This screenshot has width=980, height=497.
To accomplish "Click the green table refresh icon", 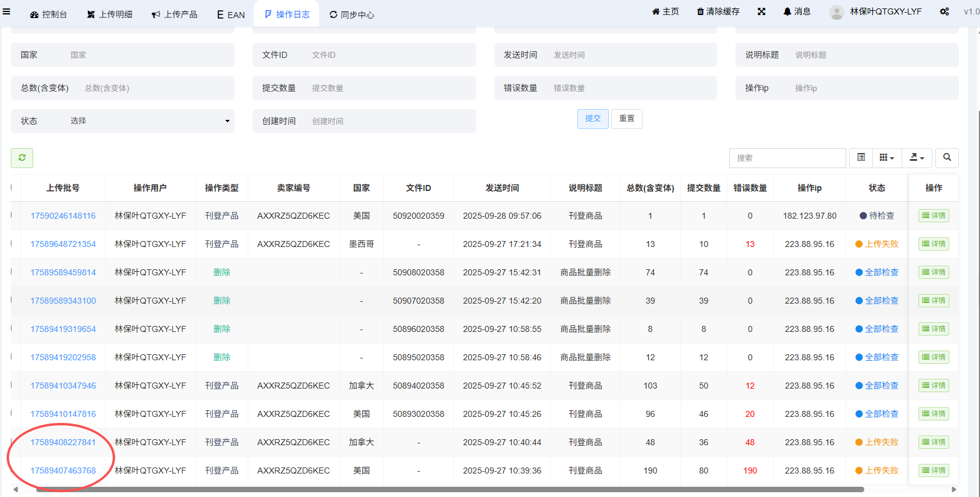I will point(22,158).
